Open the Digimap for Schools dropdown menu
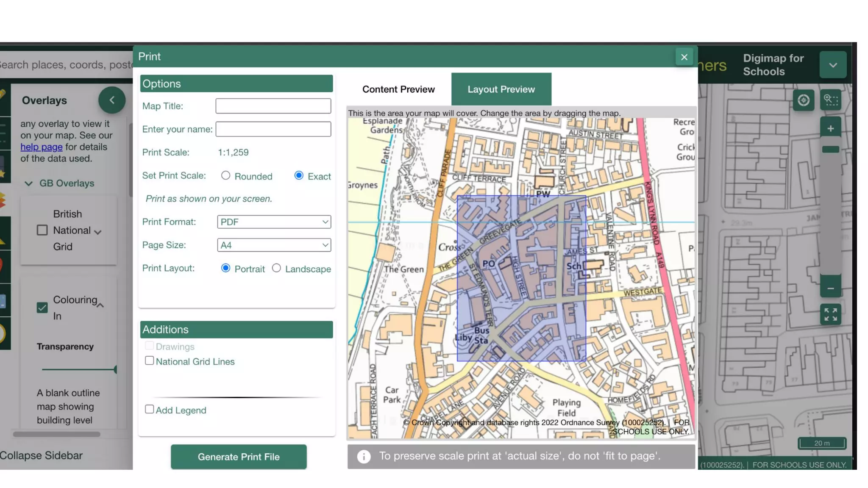This screenshot has height=488, width=868. tap(832, 65)
